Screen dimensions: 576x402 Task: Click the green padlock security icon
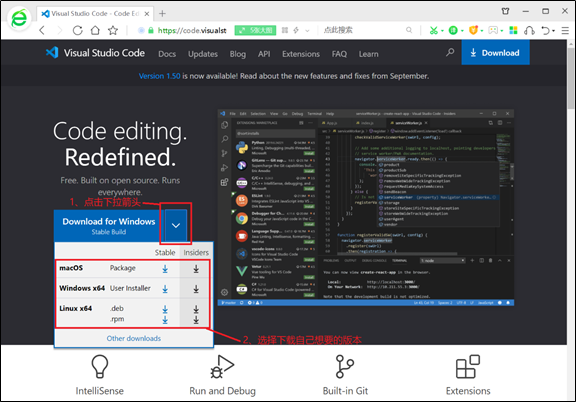[x=151, y=30]
